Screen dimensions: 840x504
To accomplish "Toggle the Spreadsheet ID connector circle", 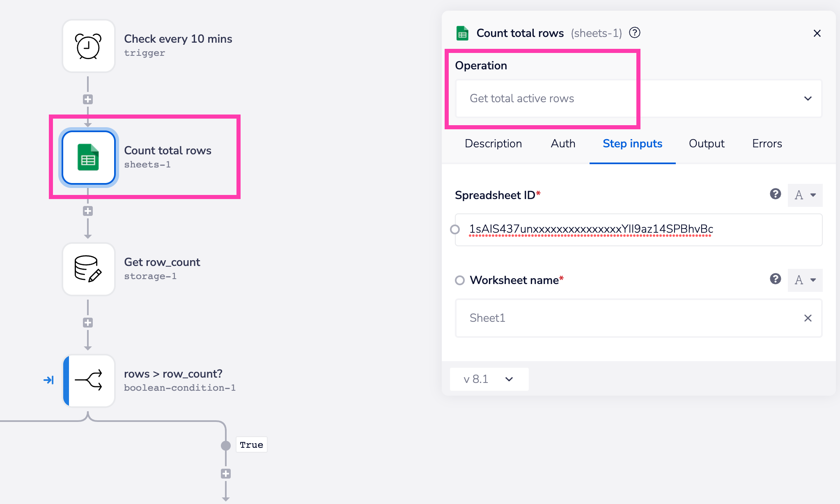I will (455, 229).
